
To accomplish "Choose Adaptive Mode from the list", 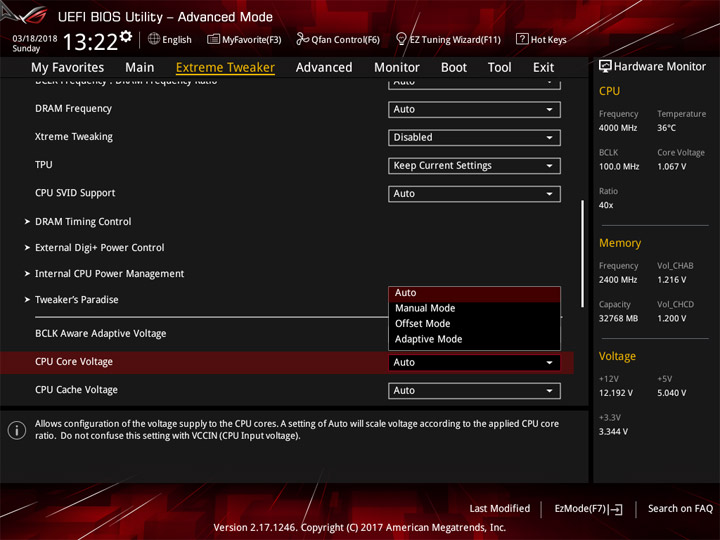I will tap(474, 339).
